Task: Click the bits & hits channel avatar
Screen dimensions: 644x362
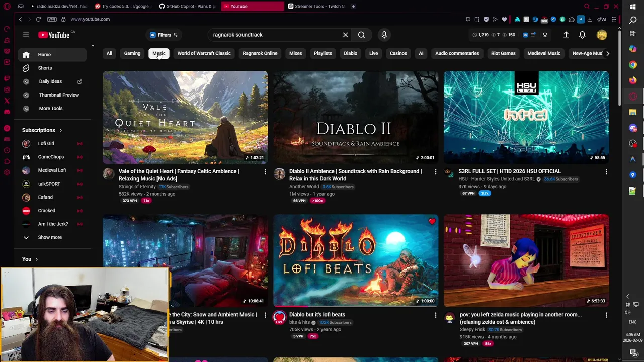Action: click(279, 317)
